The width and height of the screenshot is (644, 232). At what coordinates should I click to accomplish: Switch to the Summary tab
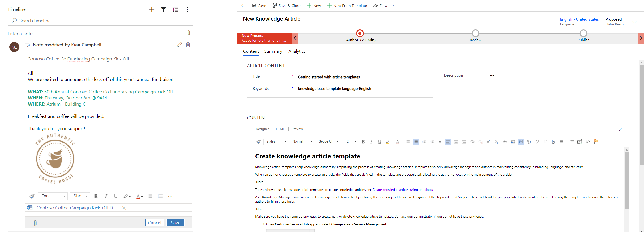click(273, 51)
